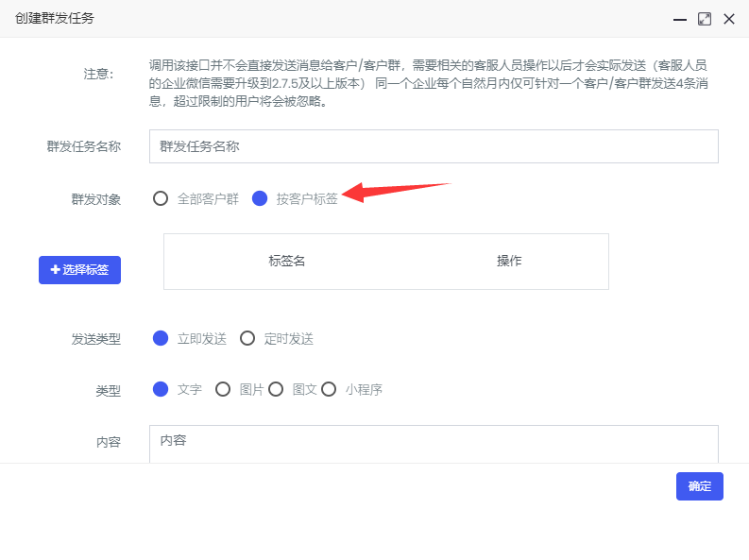Image resolution: width=749 pixels, height=560 pixels.
Task: Click the 选择标签 plus button
Action: click(79, 270)
